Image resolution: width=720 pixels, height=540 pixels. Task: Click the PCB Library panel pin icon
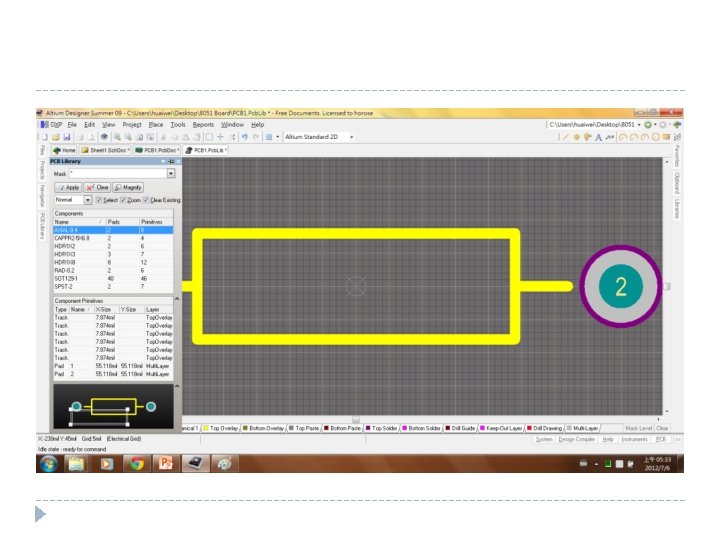click(x=171, y=161)
